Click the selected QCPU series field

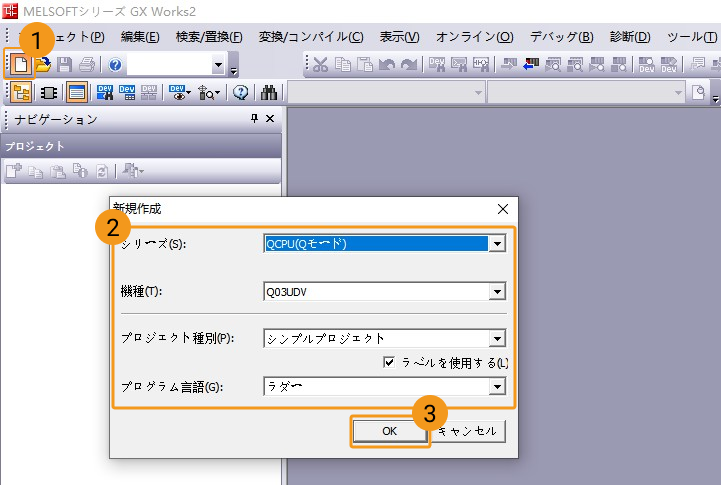pos(377,244)
